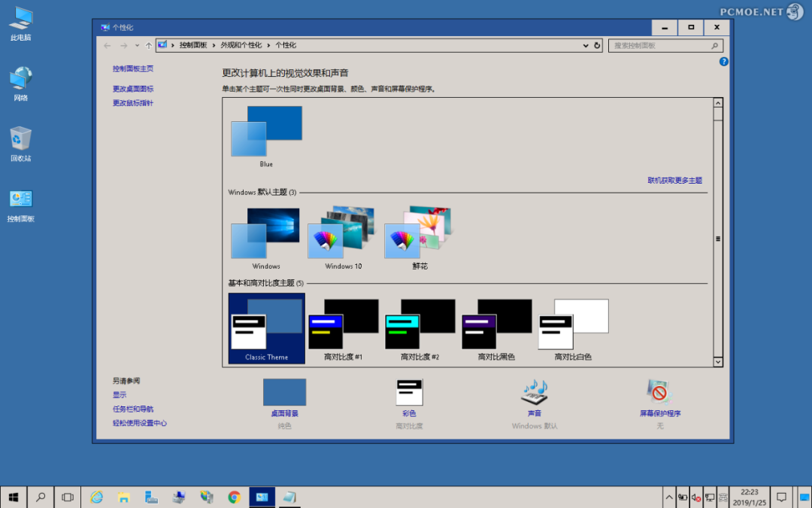Viewport: 812px width, 508px height.
Task: Expand hidden tray icons with the chevron
Action: (x=669, y=497)
